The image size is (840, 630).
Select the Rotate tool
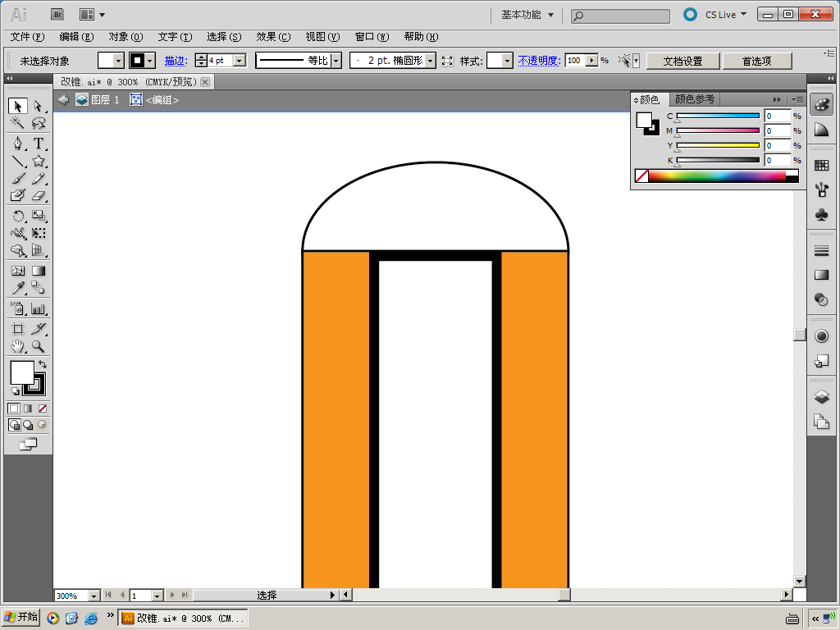(x=17, y=216)
